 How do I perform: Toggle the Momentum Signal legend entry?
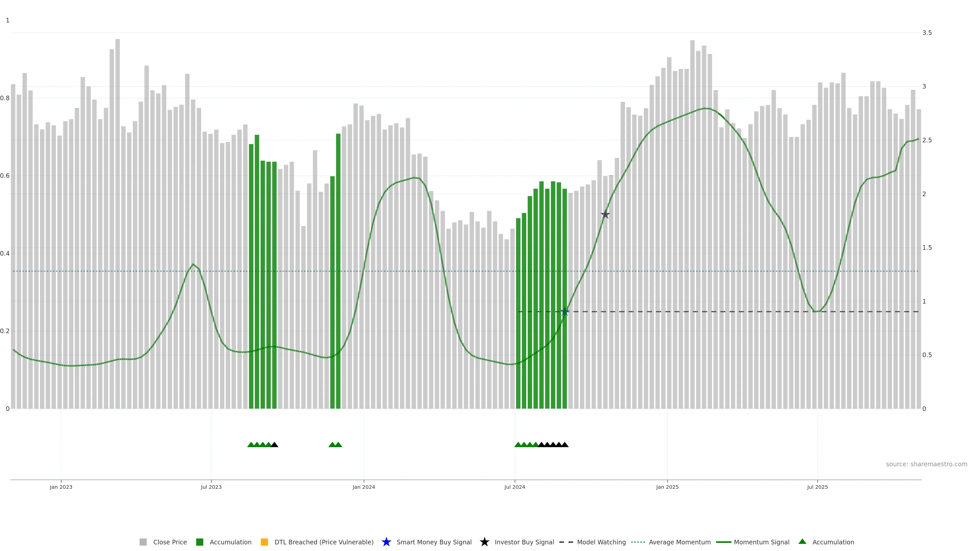761,542
